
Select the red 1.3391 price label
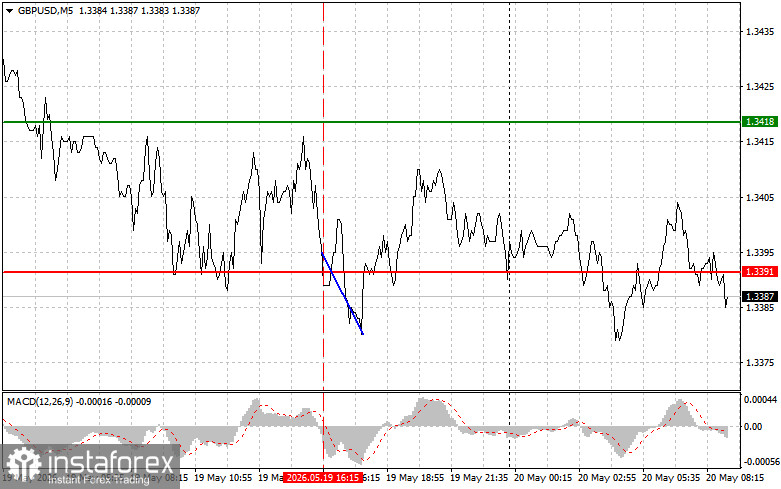(760, 272)
